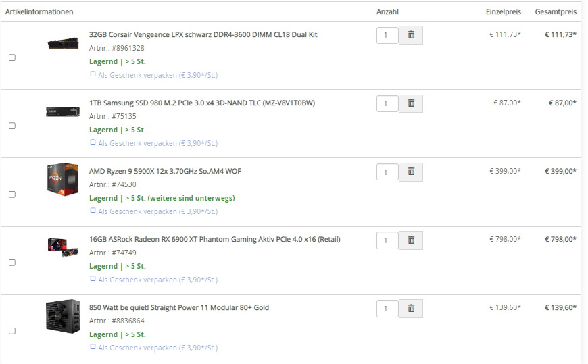The width and height of the screenshot is (588, 364).
Task: Tick the be quiet! Straight Power row checkbox
Action: point(12,331)
